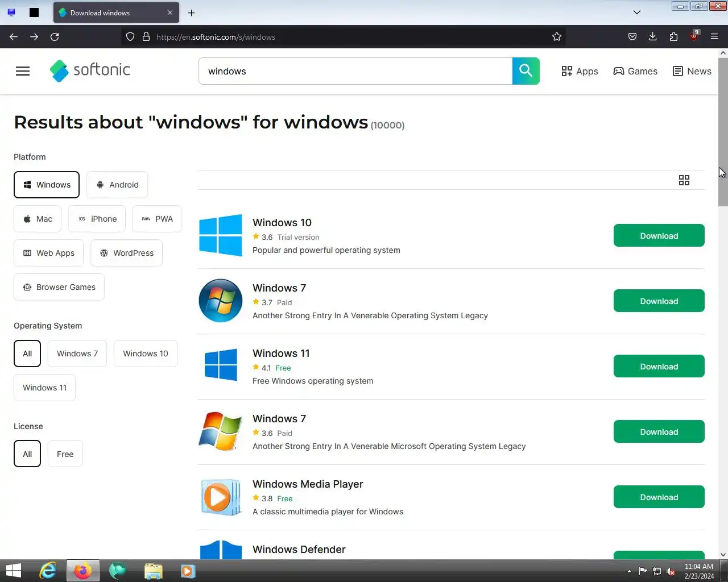Download Windows 7 rated 3.6
This screenshot has width=728, height=582.
659,431
